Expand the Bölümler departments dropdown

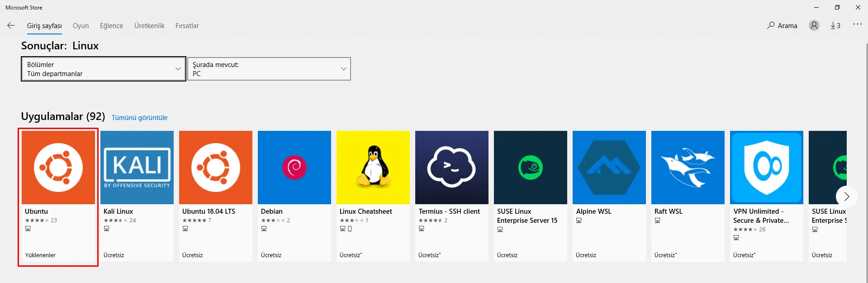coord(104,69)
